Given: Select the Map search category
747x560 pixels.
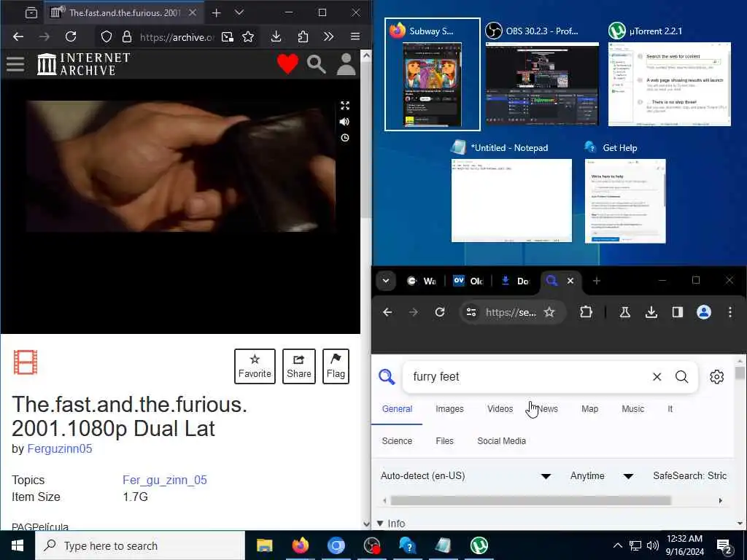Looking at the screenshot, I should tap(589, 409).
